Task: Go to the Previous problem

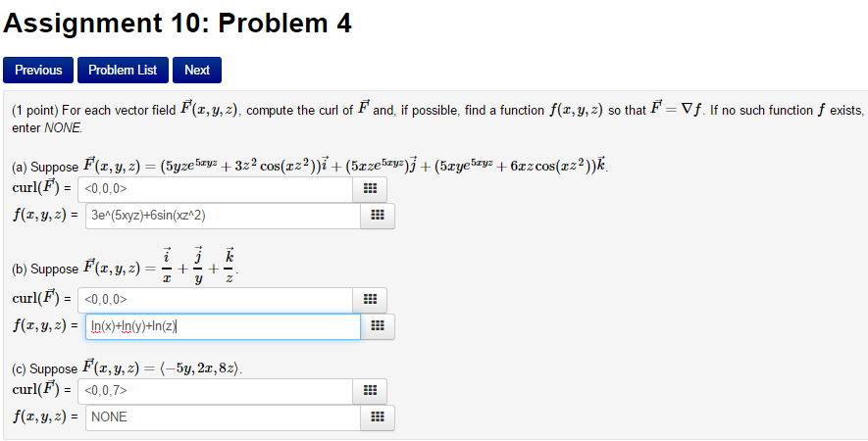Action: click(38, 71)
